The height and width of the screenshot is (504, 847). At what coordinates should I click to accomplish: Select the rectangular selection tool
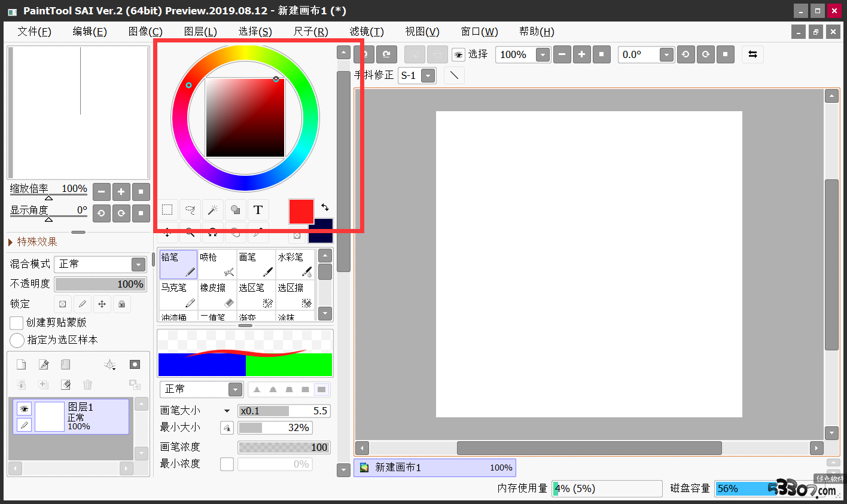167,210
